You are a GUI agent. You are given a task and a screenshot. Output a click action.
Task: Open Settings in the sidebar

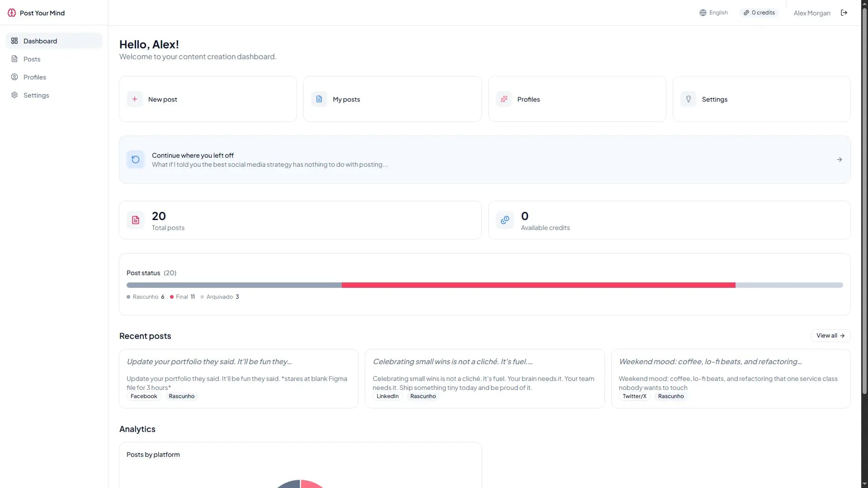pyautogui.click(x=54, y=95)
